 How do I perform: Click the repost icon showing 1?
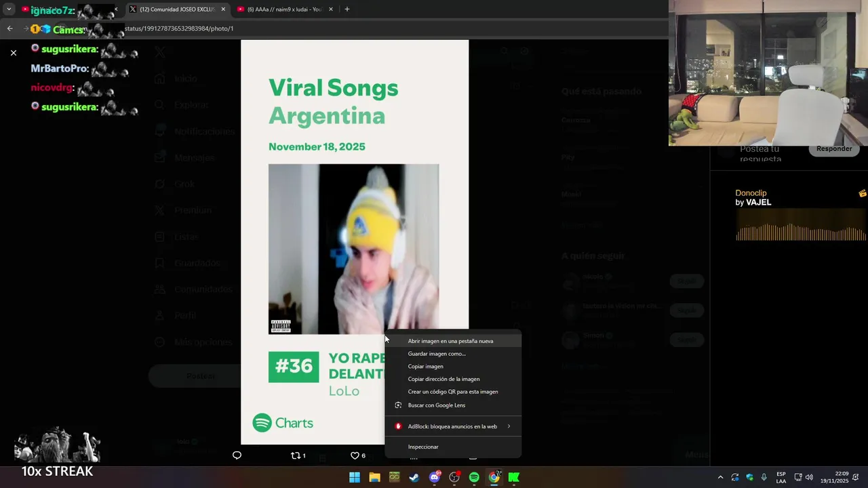(x=298, y=455)
